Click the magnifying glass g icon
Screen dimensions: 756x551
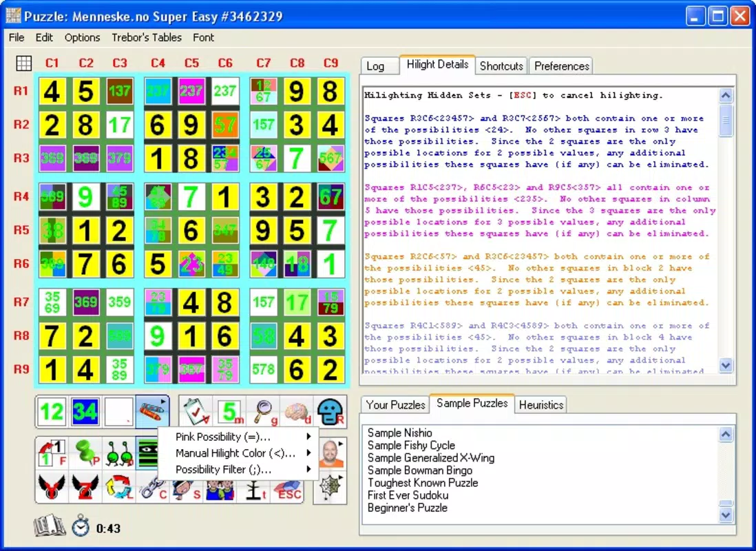[x=263, y=412]
